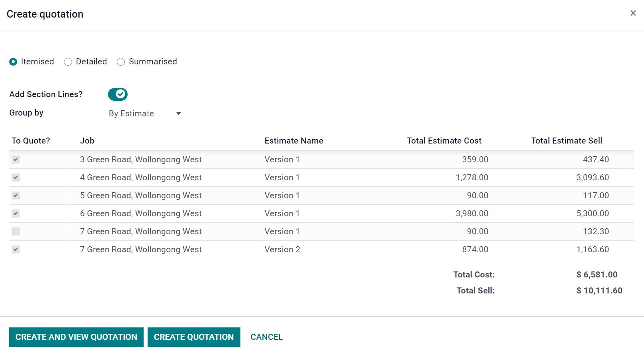Click the cost value 3,980.00
This screenshot has height=359, width=644.
[x=472, y=213]
